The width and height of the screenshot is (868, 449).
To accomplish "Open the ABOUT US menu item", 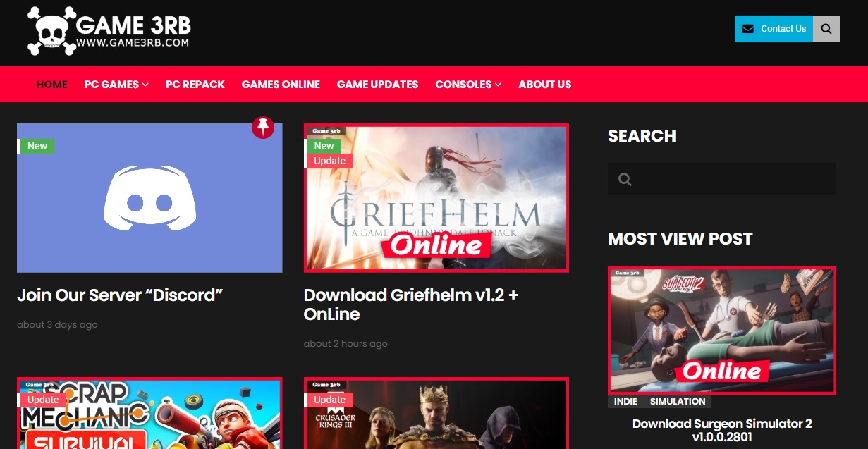I will pos(545,84).
